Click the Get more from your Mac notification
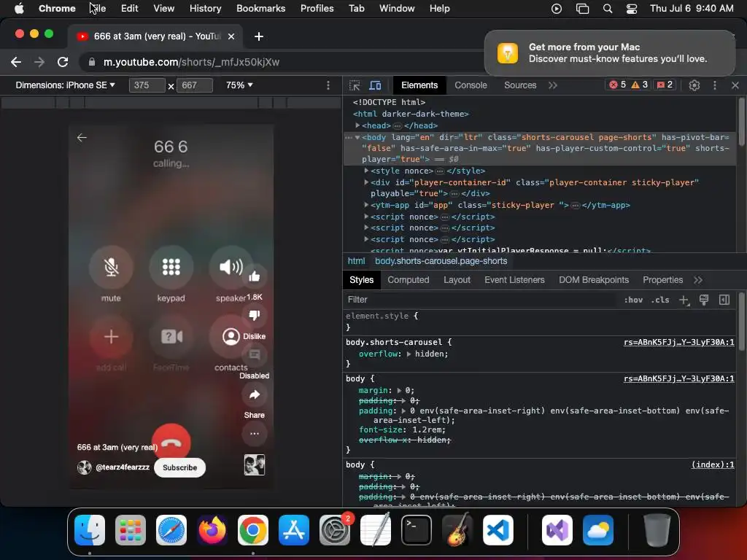The image size is (747, 560). point(610,52)
